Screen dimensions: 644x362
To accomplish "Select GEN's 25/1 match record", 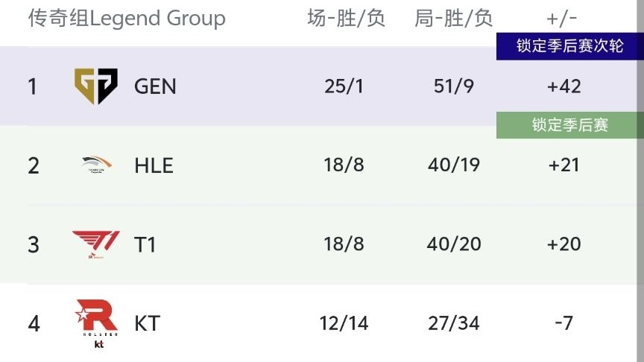I will coord(344,86).
